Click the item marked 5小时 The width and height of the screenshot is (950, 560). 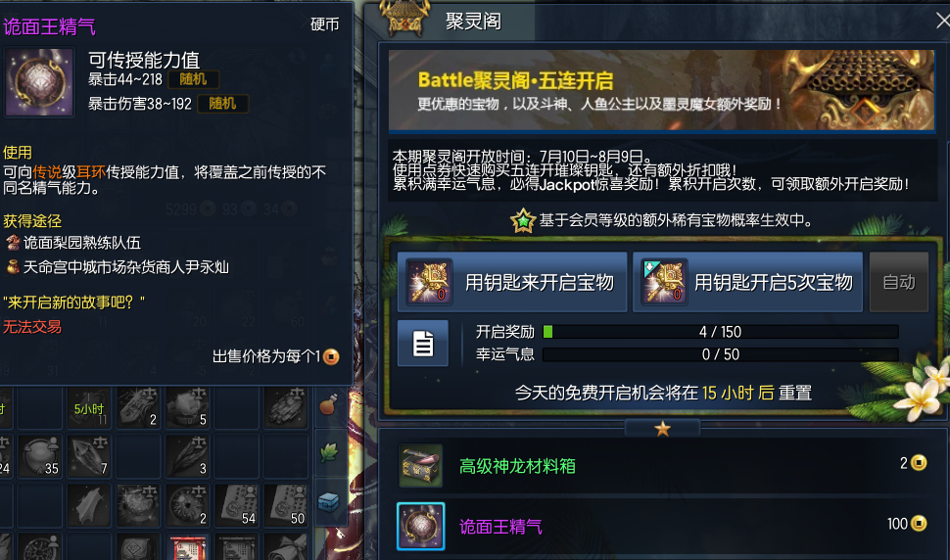coord(89,408)
